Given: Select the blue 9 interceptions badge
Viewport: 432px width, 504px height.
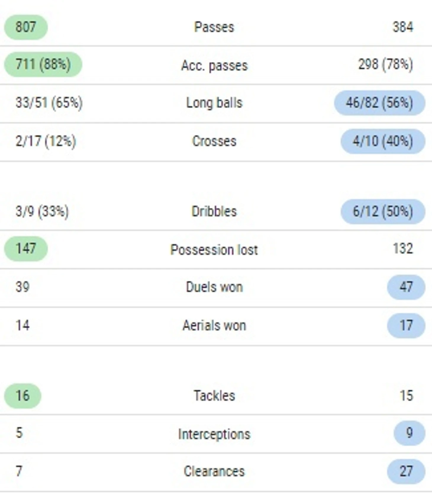Looking at the screenshot, I should 409,433.
